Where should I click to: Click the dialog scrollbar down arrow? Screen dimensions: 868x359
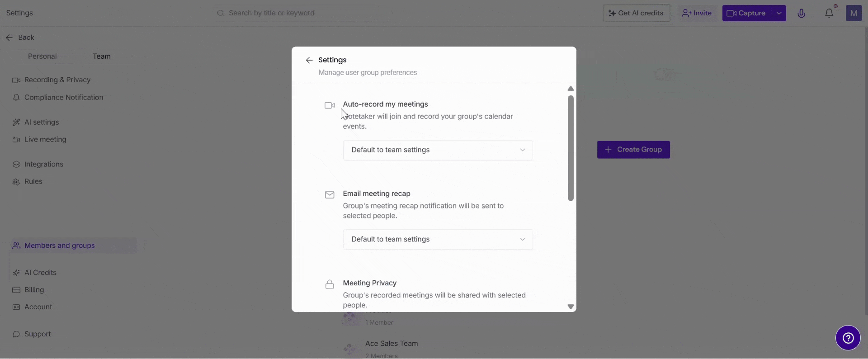(x=571, y=307)
